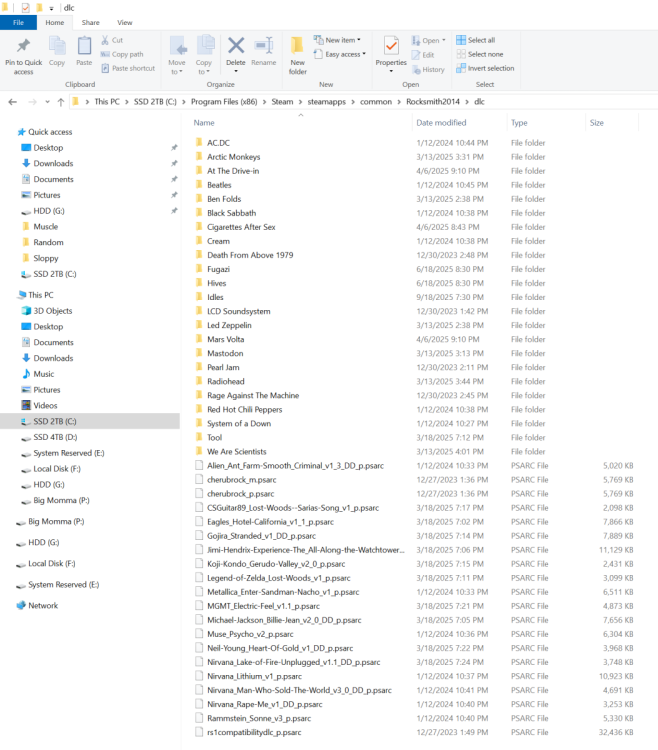Viewport: 658px width, 750px height.
Task: Click Invert selection in ribbon
Action: click(485, 68)
